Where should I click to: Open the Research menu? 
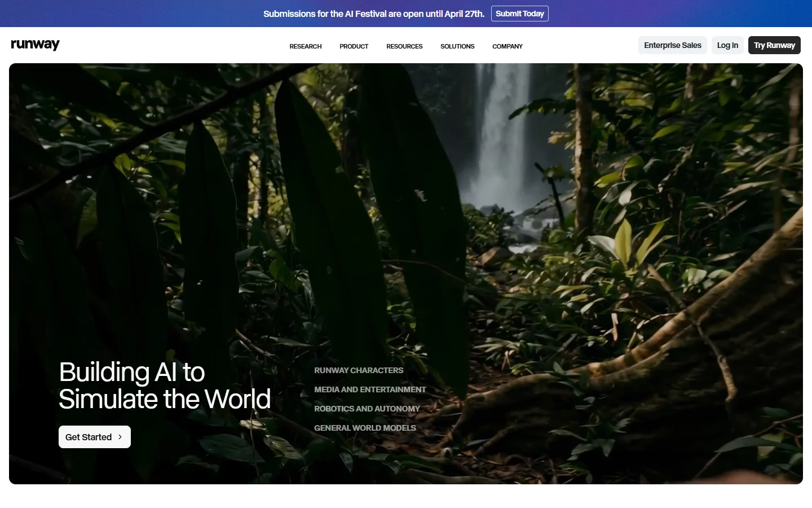coord(305,46)
